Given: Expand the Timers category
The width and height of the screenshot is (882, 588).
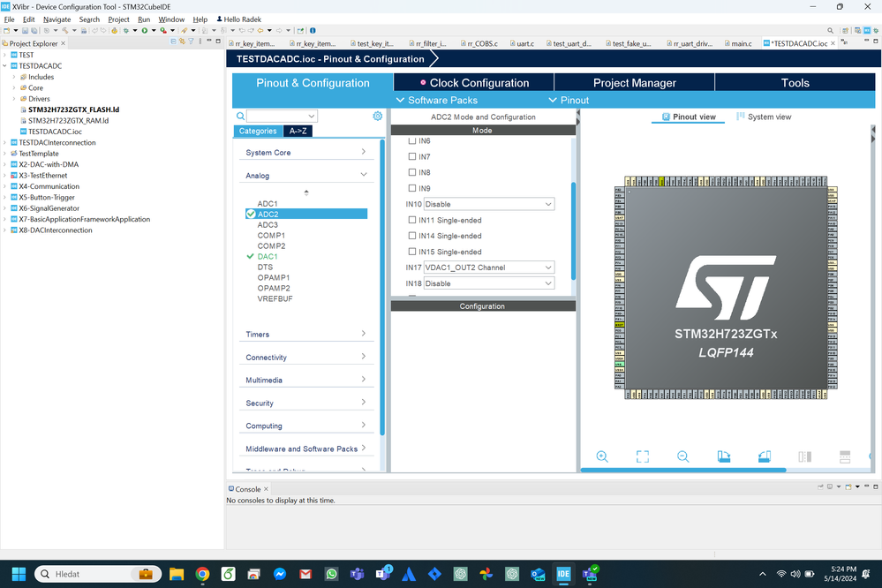Looking at the screenshot, I should click(306, 335).
